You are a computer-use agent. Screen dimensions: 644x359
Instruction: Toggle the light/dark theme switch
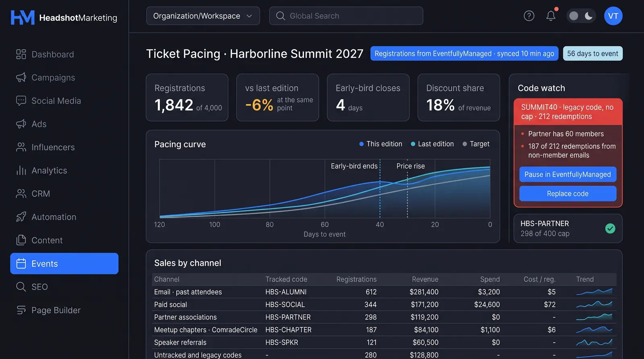coord(581,16)
